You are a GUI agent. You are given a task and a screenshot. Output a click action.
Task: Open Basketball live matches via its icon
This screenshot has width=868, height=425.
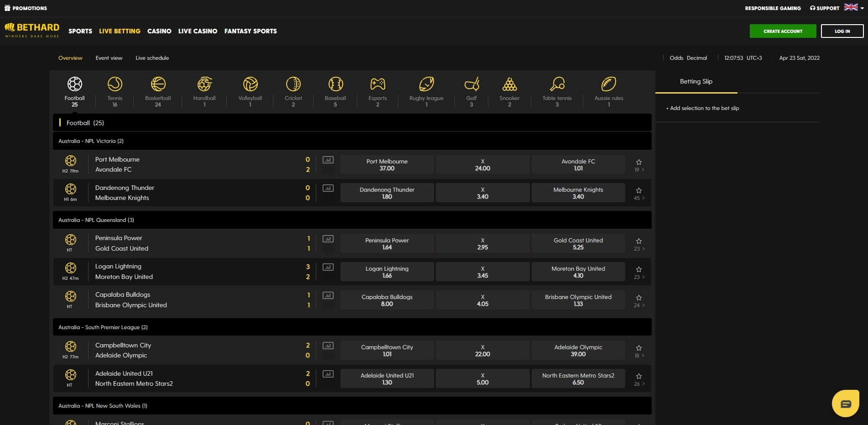click(157, 84)
